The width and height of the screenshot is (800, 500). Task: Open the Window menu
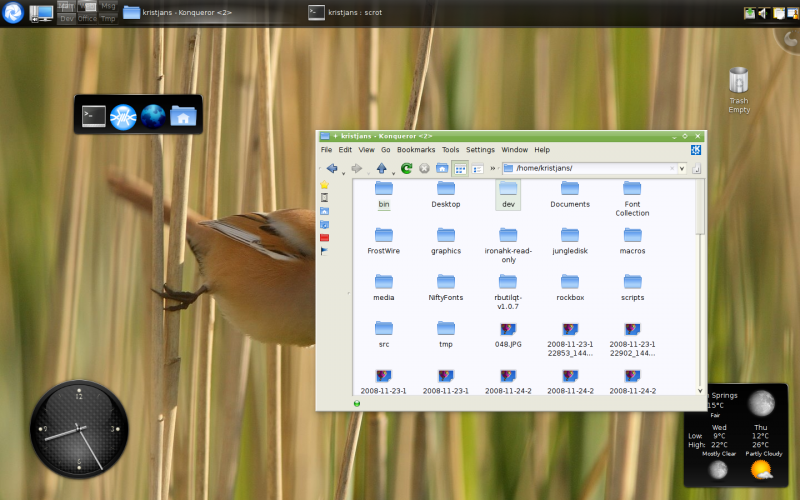(x=514, y=149)
